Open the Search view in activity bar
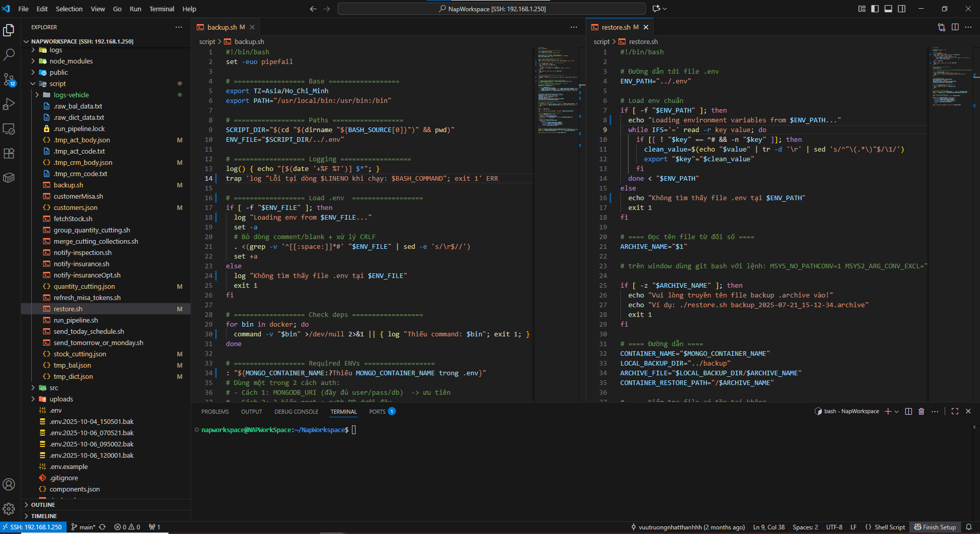 [x=9, y=55]
